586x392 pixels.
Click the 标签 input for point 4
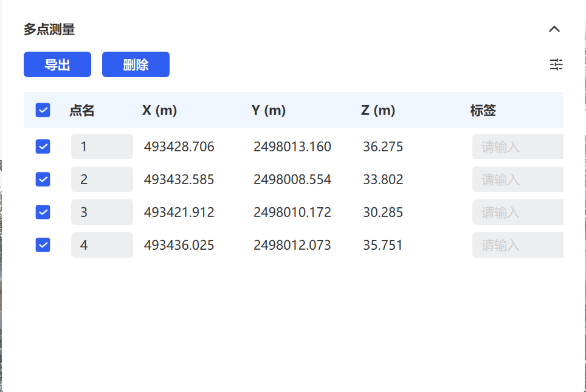pos(518,245)
